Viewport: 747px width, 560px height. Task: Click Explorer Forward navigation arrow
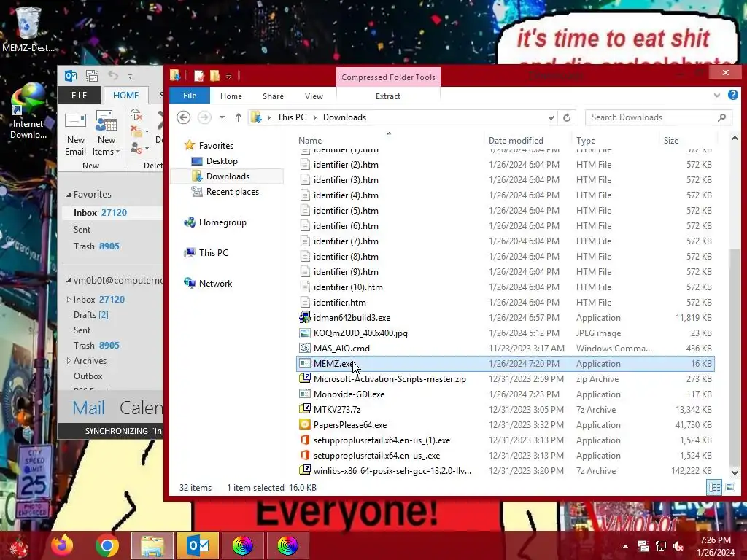tap(204, 117)
